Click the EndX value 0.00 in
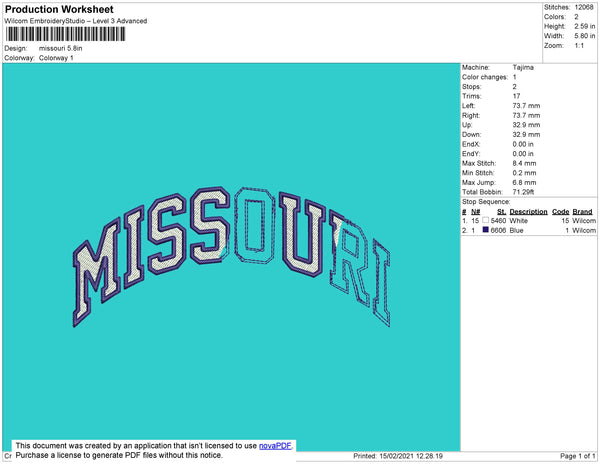Viewport: 600px width, 464px height. pyautogui.click(x=523, y=144)
